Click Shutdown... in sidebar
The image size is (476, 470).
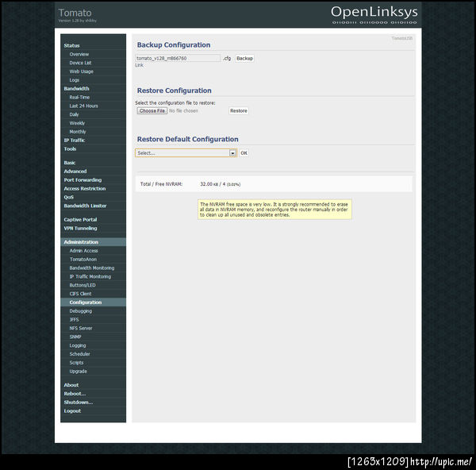(x=79, y=403)
